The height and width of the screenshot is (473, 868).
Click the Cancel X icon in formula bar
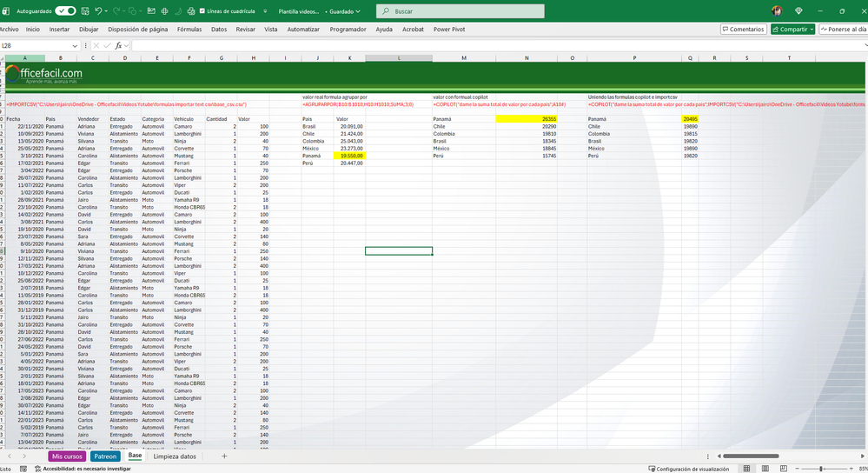[x=96, y=46]
